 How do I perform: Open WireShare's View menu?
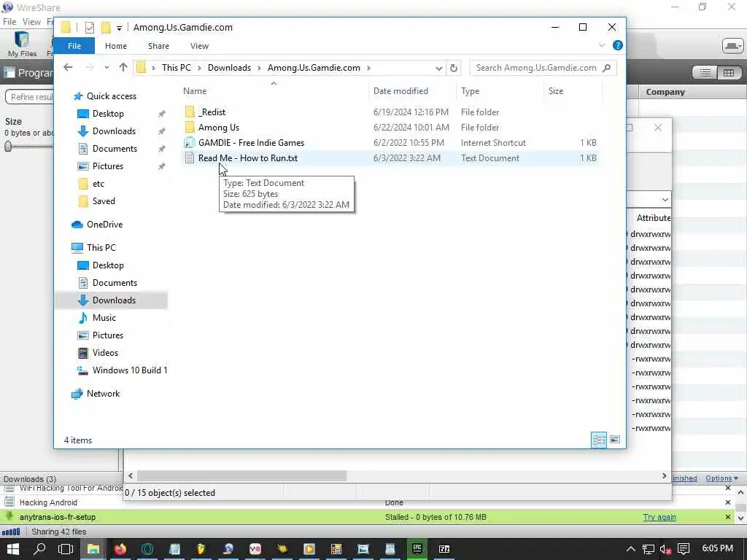click(31, 21)
